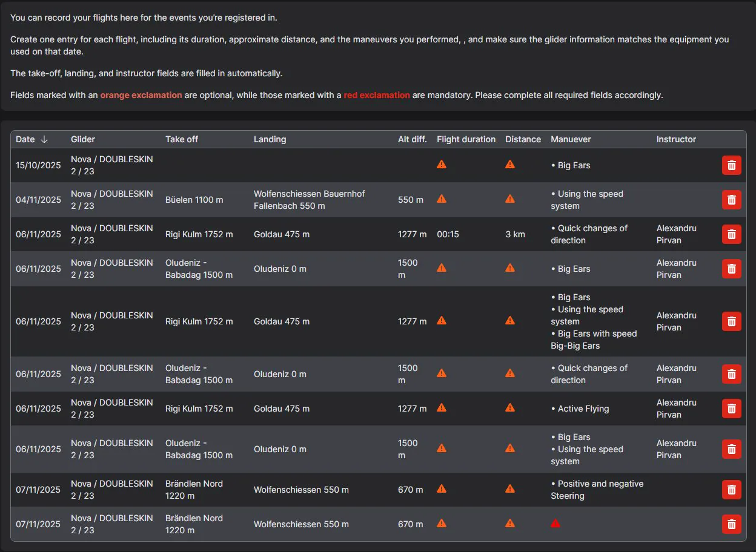The width and height of the screenshot is (756, 552).
Task: Click flight duration warning in the Big-Big Ears row
Action: pos(442,321)
